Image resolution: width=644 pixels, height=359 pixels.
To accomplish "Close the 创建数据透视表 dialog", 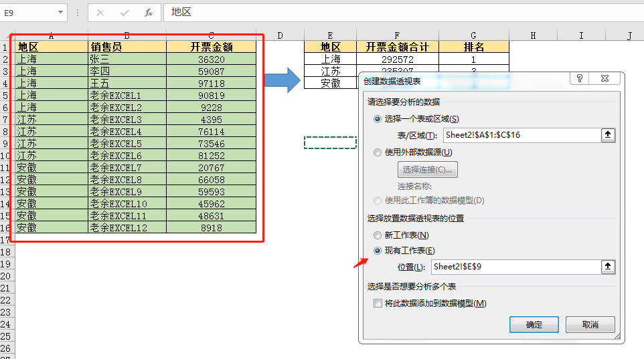I will coord(605,78).
